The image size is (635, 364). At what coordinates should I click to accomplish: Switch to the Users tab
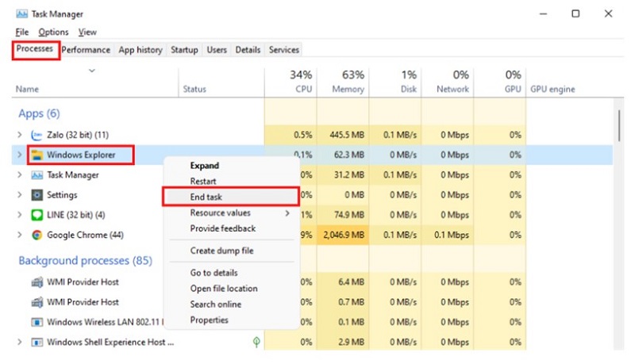click(x=217, y=50)
